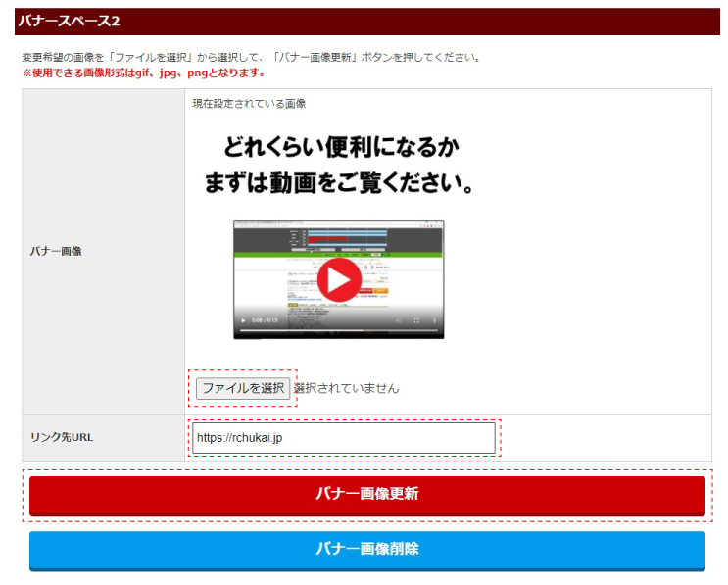This screenshot has height=585, width=728.
Task: Click the バナースペース2 section header
Action: pos(69,21)
